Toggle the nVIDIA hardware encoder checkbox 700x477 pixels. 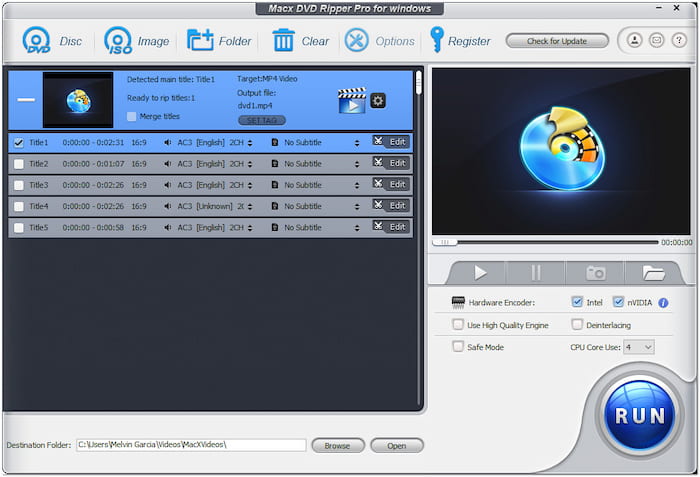[x=618, y=302]
